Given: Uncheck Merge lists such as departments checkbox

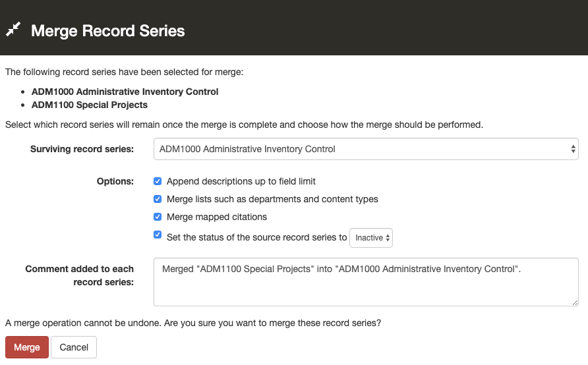Looking at the screenshot, I should click(158, 199).
